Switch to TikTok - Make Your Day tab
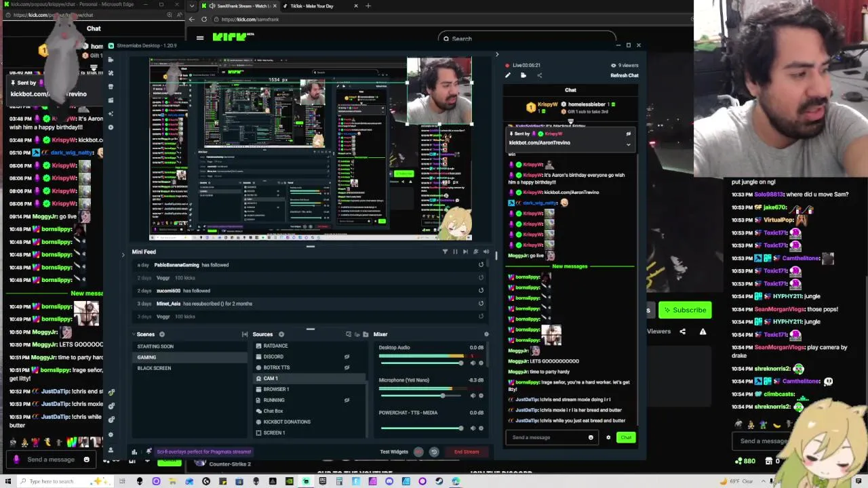868x488 pixels. point(319,6)
